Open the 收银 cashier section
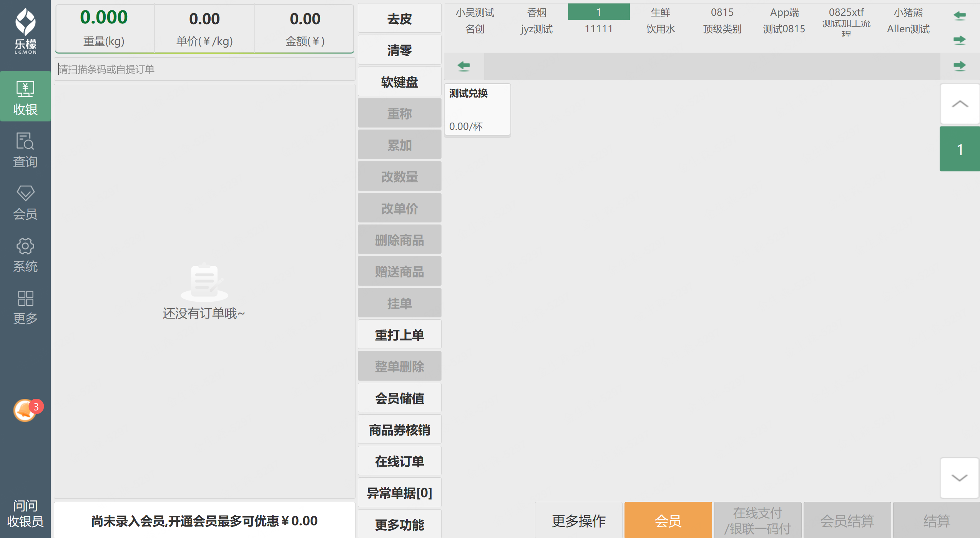The width and height of the screenshot is (980, 538). [25, 97]
